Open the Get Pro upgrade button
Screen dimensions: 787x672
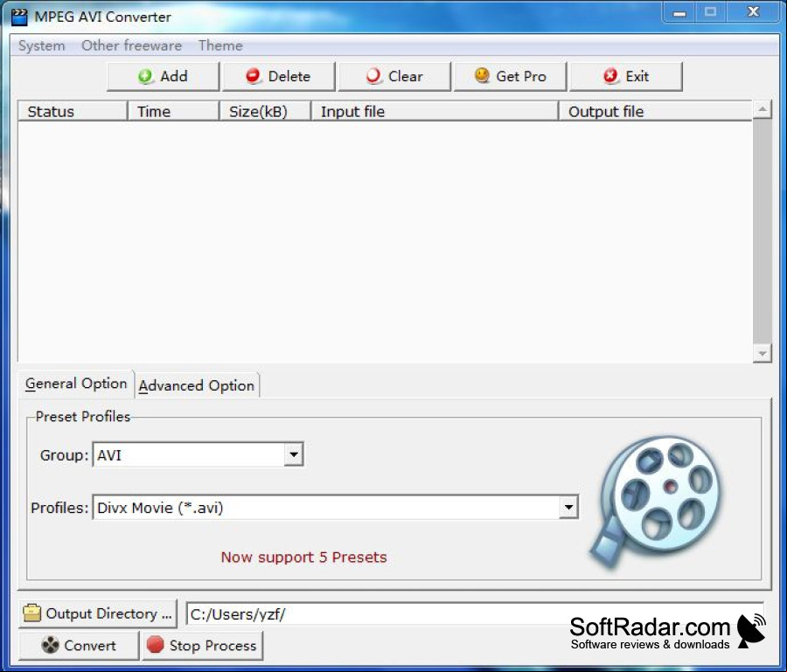pos(511,76)
